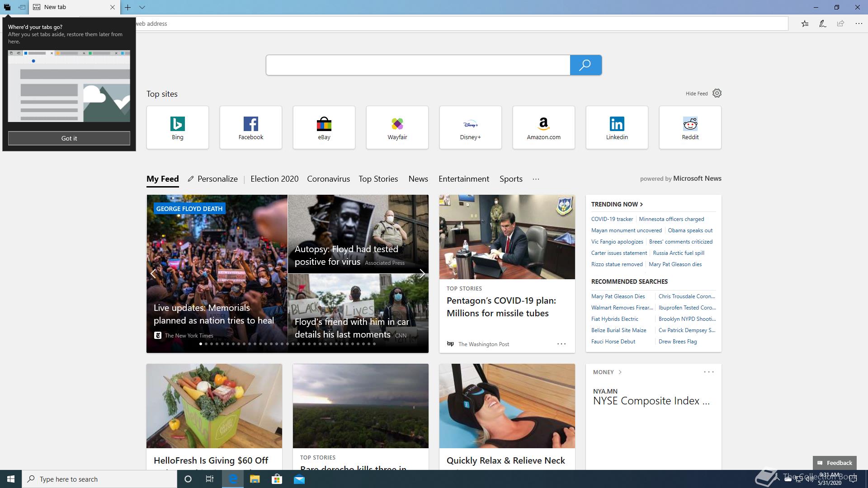This screenshot has width=868, height=488.
Task: Click Fiat Hybrids Electric search link
Action: pos(615,319)
